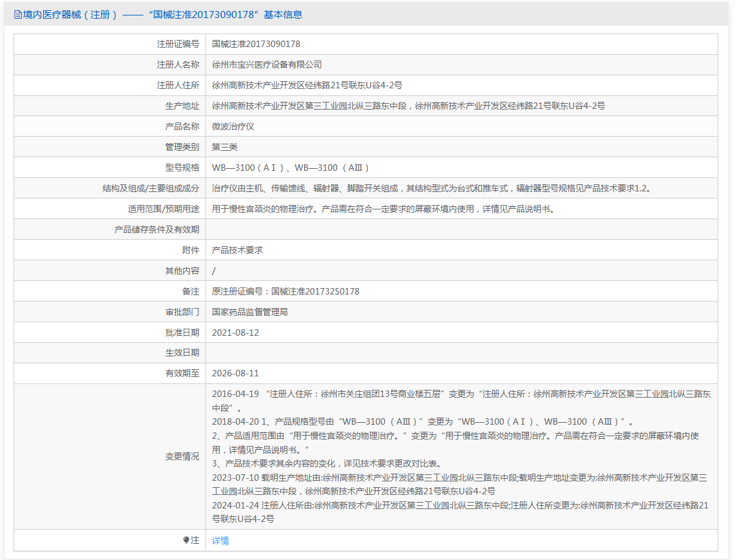Image resolution: width=737 pixels, height=560 pixels.
Task: Click the 2016-04-19 change record entry
Action: (461, 394)
